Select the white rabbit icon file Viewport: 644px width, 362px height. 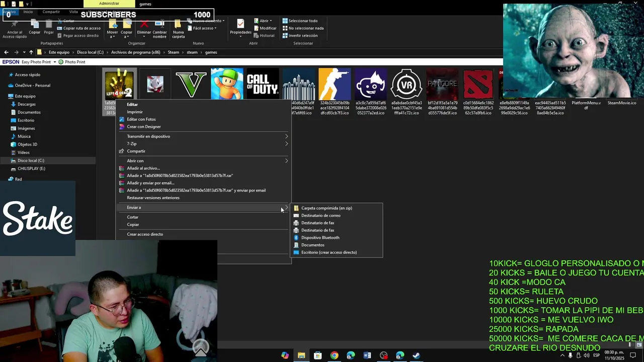[155, 84]
